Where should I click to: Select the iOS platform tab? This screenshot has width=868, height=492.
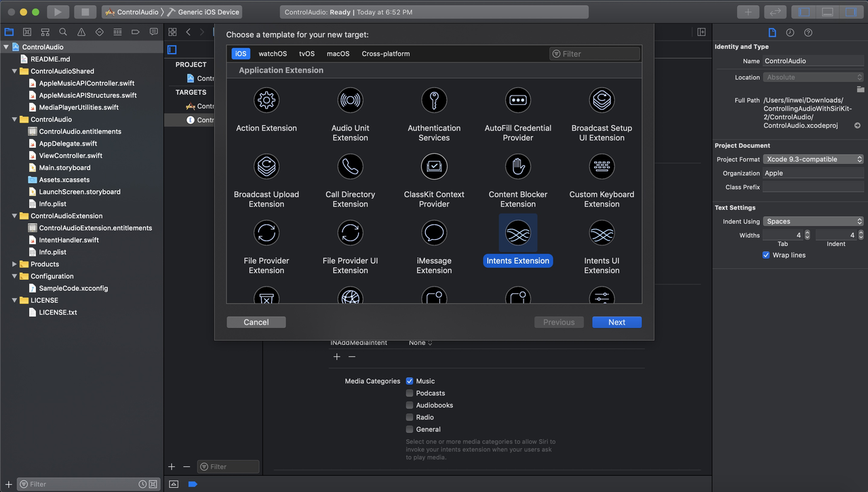coord(241,54)
